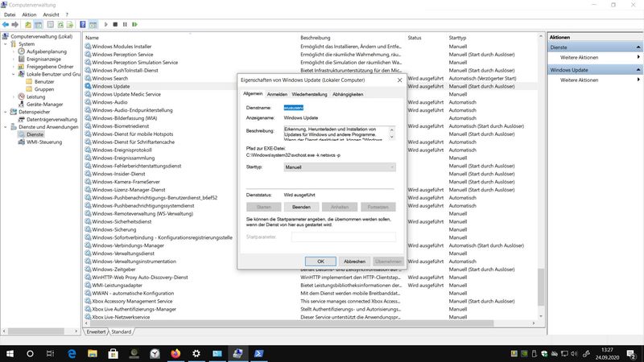
Task: Click the Forward arrow in the toolbar
Action: click(15, 25)
